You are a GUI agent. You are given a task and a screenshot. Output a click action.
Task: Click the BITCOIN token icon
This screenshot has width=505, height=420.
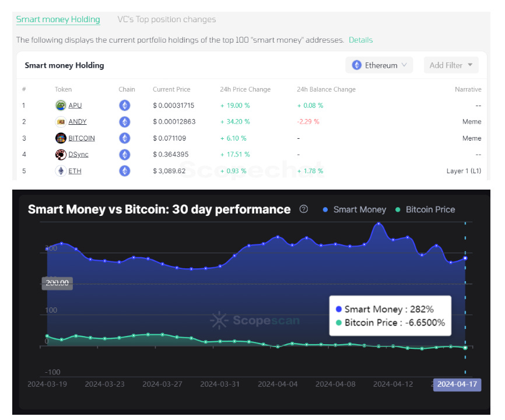[61, 138]
